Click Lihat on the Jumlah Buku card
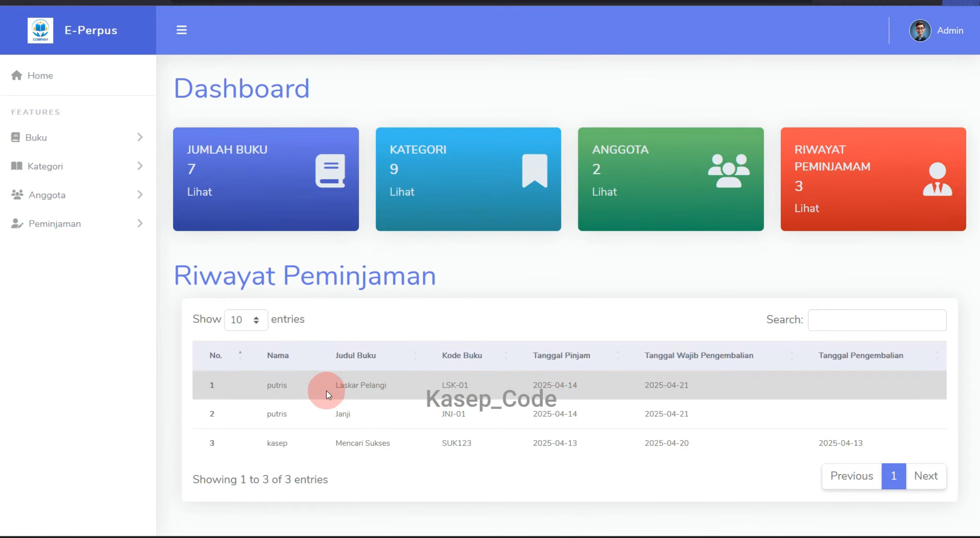The image size is (980, 538). tap(200, 192)
